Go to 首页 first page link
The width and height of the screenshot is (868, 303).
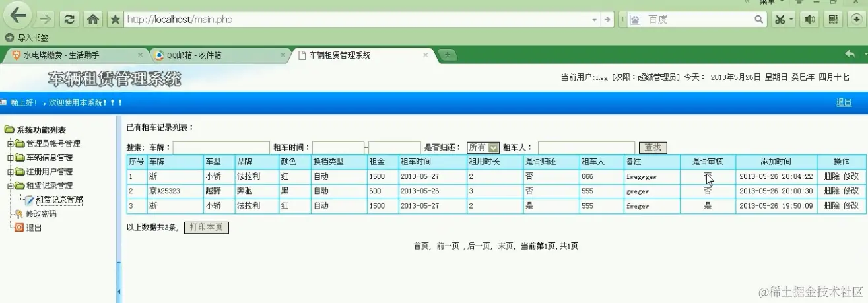pos(422,246)
